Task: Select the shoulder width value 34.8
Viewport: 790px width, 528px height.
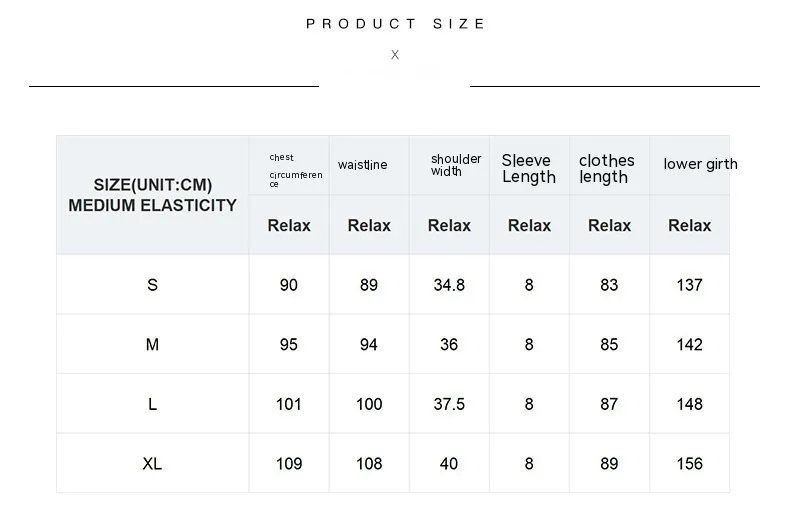Action: 449,285
